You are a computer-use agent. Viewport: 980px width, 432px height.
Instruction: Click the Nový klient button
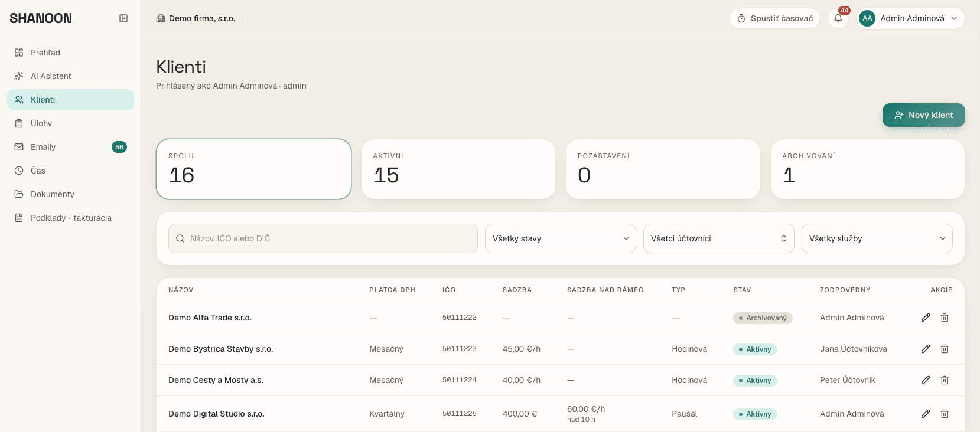coord(924,115)
